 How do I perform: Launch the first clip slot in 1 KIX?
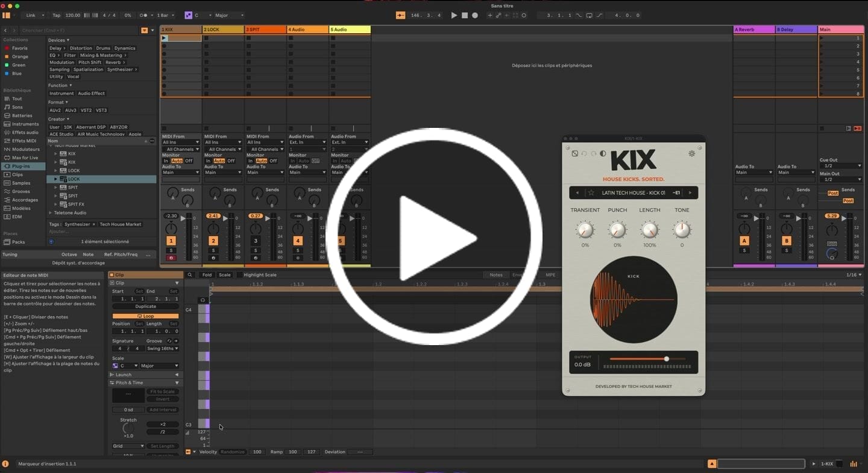pos(165,38)
